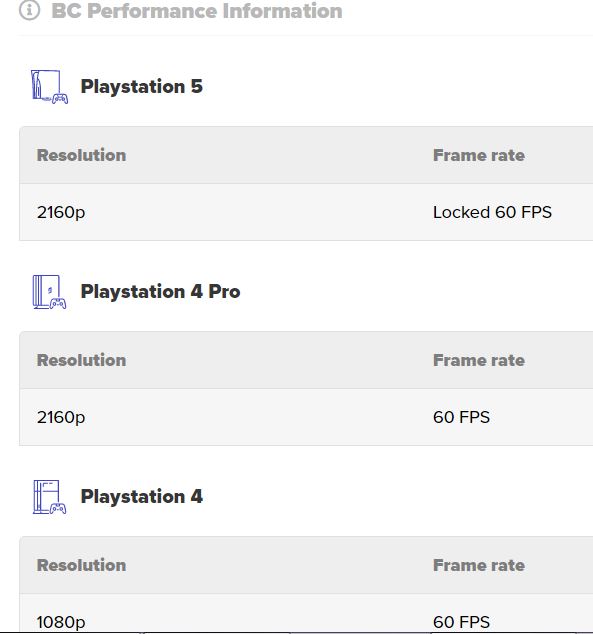Select the 2160p value under Playstation 4 Pro
This screenshot has height=634, width=593.
tap(61, 418)
